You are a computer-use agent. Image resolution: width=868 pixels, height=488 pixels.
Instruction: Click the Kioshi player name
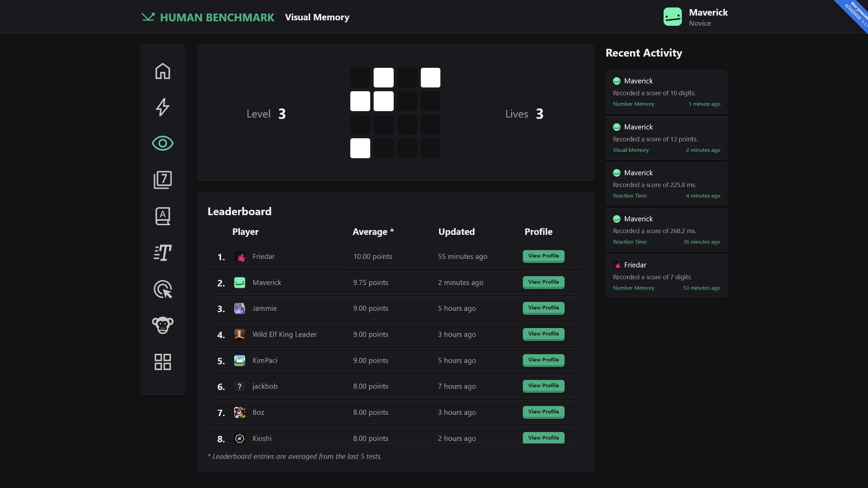click(x=262, y=438)
